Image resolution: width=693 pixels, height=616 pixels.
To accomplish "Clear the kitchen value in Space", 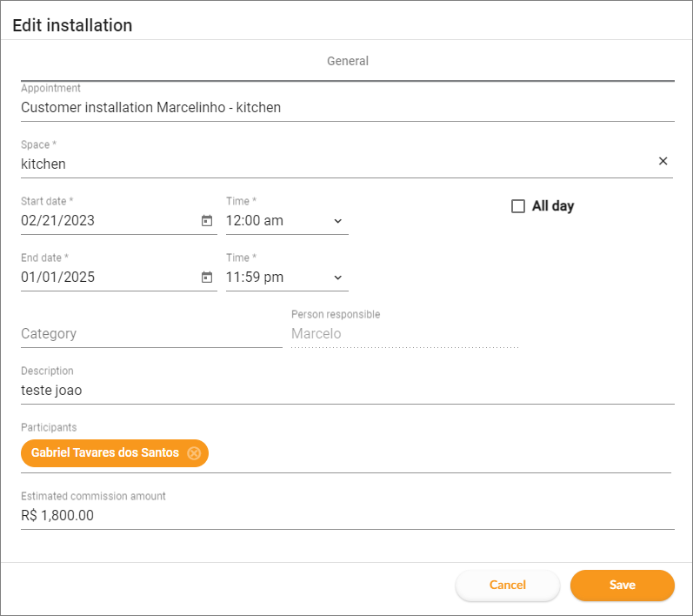I will pos(663,161).
